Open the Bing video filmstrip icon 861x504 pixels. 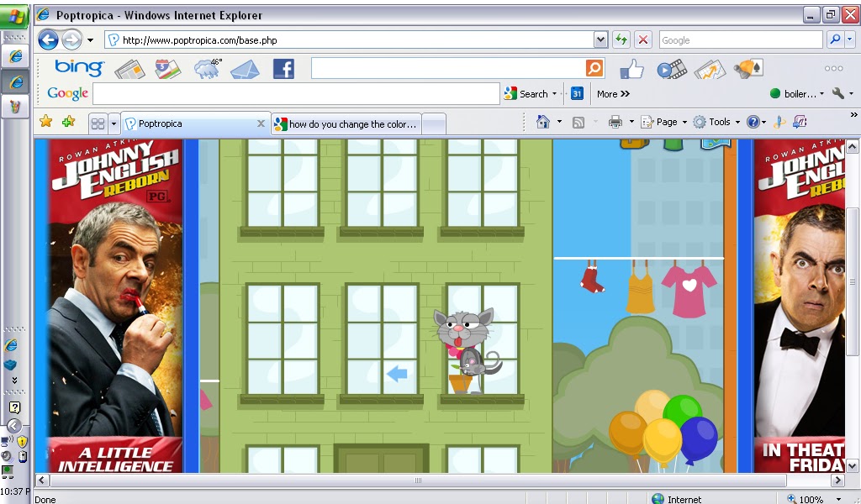tap(672, 69)
